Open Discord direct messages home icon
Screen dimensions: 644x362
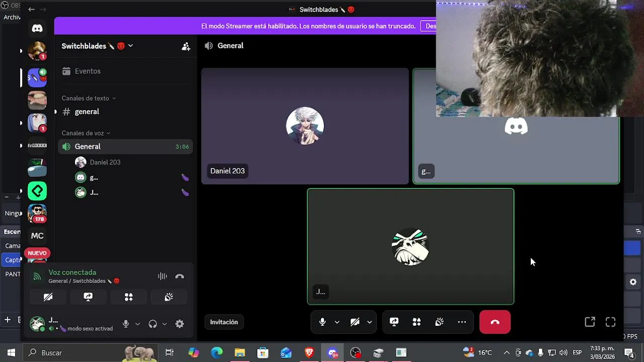tap(37, 29)
